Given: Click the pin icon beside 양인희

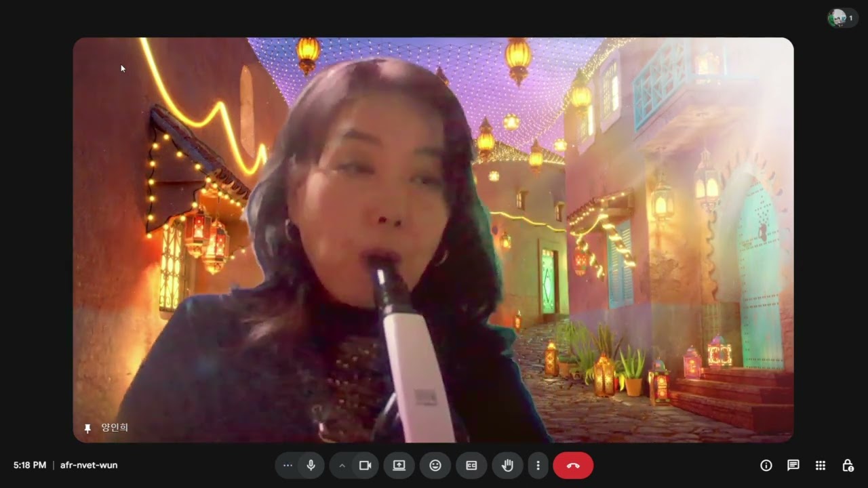Looking at the screenshot, I should (x=87, y=428).
